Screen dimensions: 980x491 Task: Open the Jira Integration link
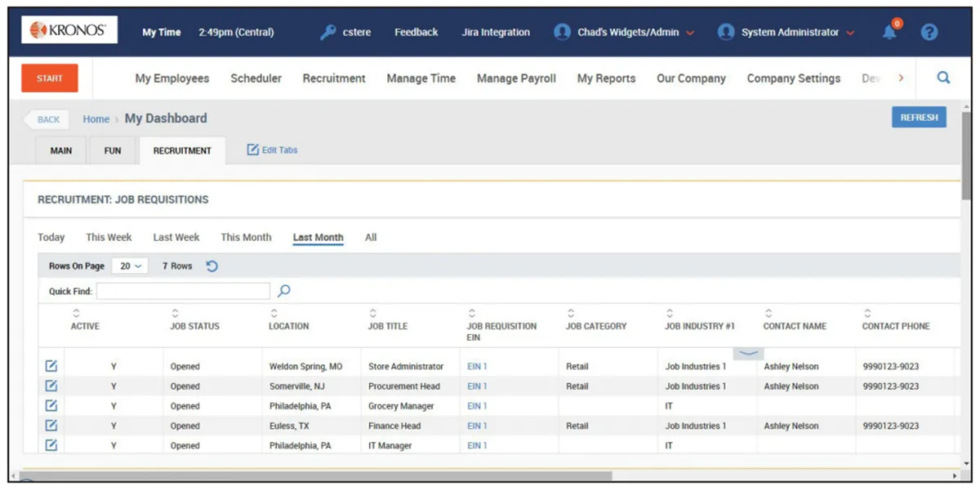point(496,33)
